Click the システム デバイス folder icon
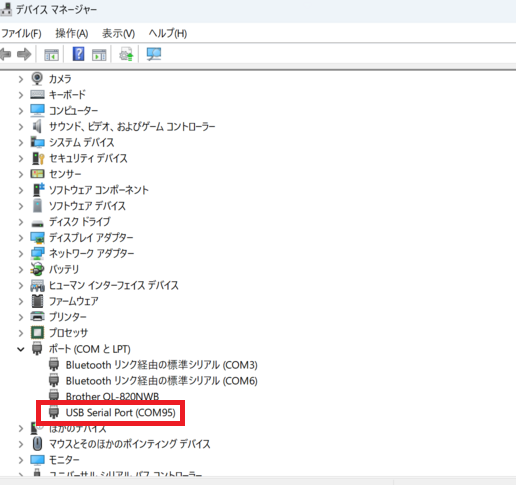Image resolution: width=516 pixels, height=485 pixels. coord(37,142)
